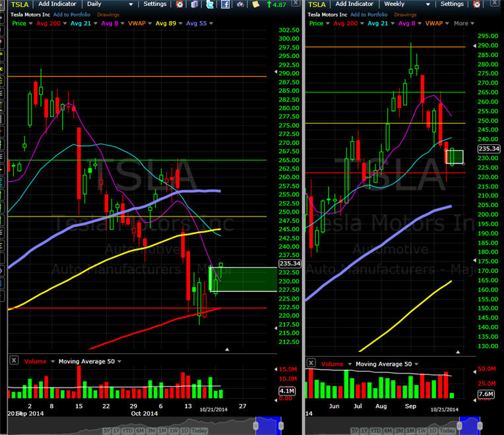
Task: Select Today range in weekly chart
Action: point(448,430)
